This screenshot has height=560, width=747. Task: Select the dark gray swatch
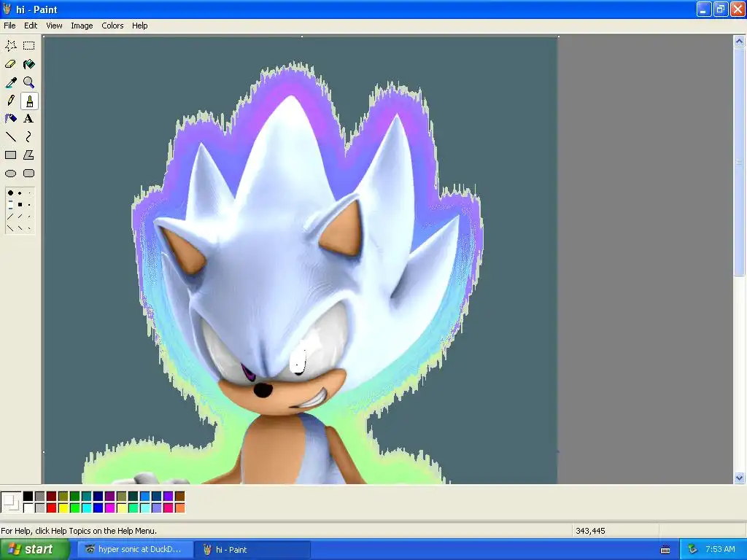pos(39,497)
